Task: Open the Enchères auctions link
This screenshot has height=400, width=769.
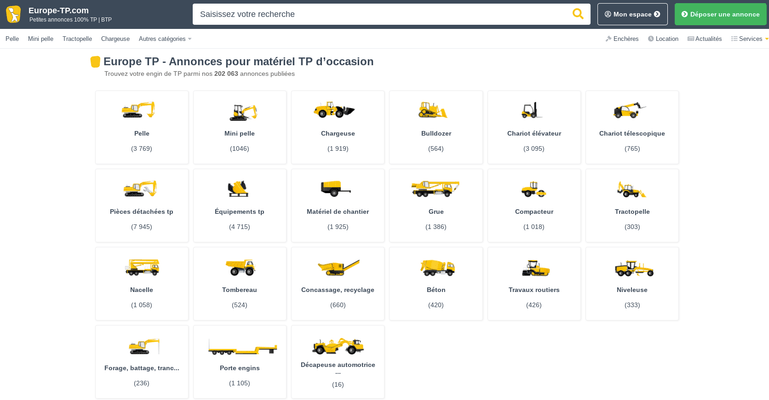Action: [621, 39]
